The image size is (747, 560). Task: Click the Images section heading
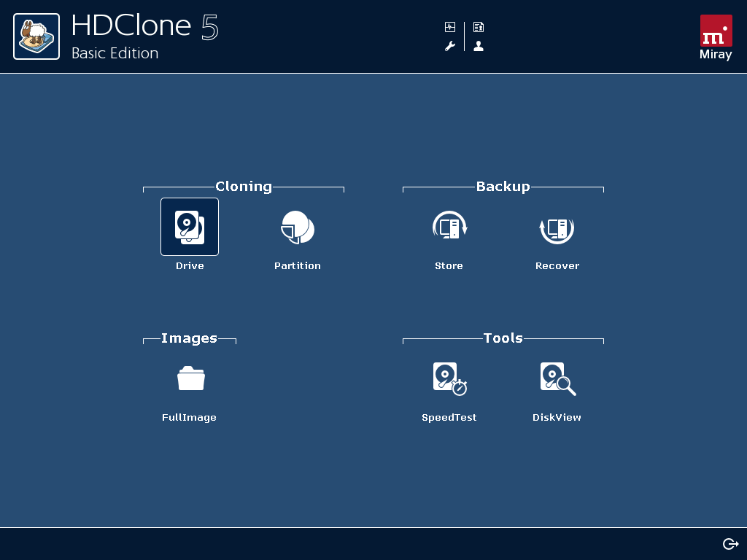click(189, 338)
